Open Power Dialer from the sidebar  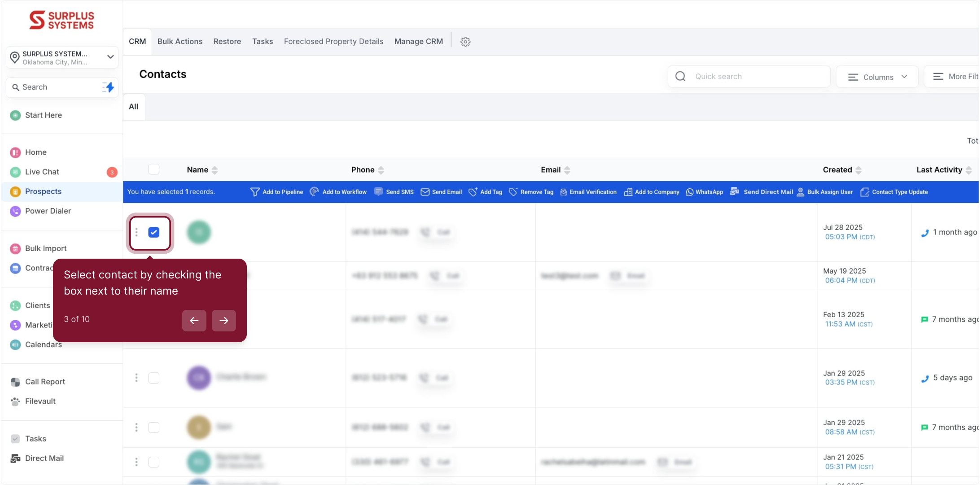(x=48, y=211)
